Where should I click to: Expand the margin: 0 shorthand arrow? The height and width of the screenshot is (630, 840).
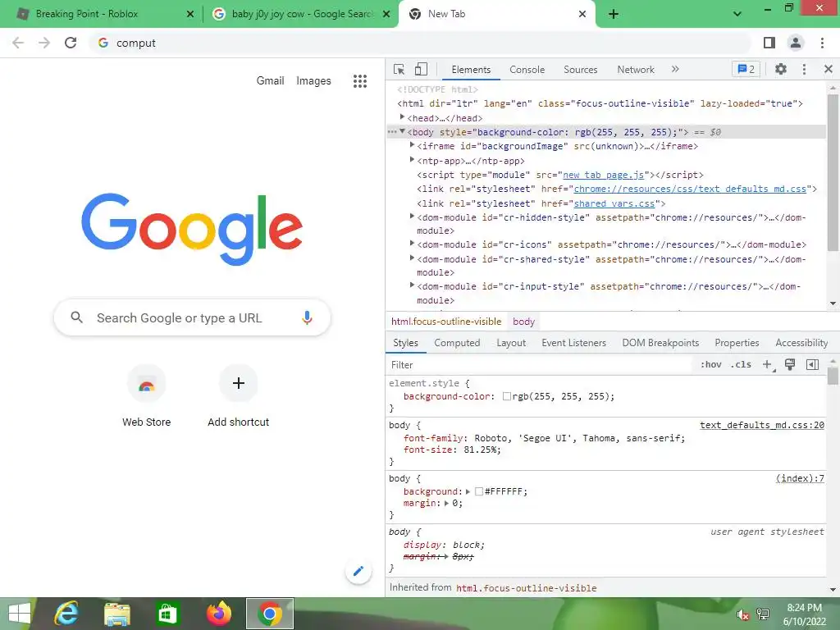pos(445,504)
